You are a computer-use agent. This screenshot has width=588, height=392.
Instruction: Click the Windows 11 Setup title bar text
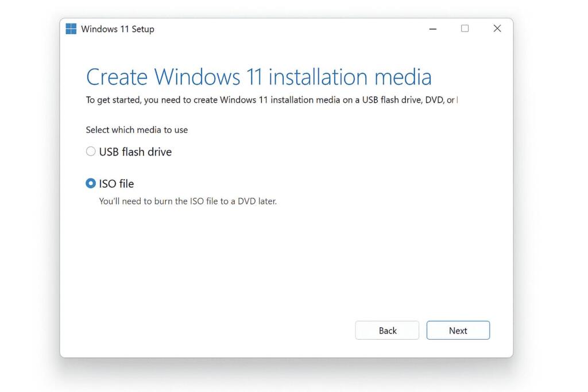point(118,29)
